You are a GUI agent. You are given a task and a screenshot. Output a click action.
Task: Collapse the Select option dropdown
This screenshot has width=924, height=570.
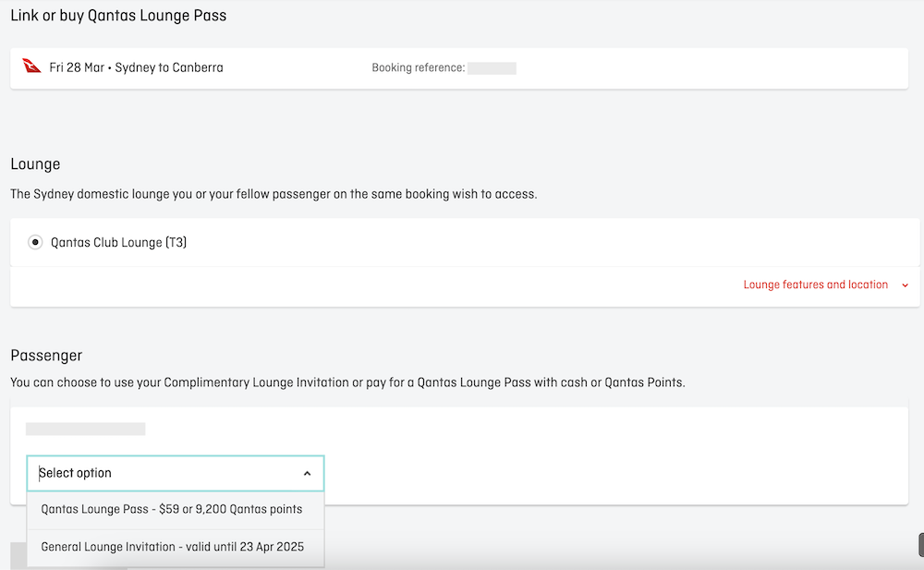click(176, 473)
